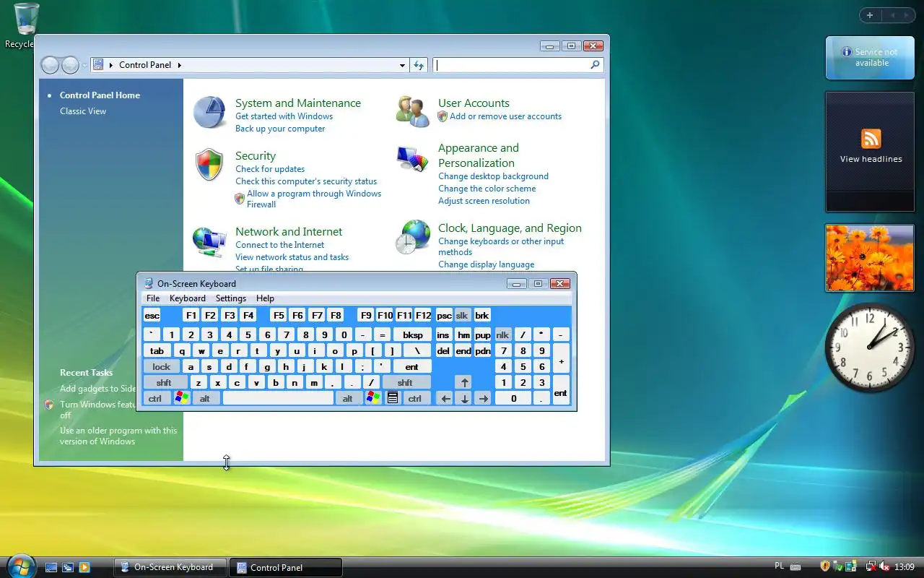Toggle the right shft key
Screen dimensions: 924x578
point(405,382)
